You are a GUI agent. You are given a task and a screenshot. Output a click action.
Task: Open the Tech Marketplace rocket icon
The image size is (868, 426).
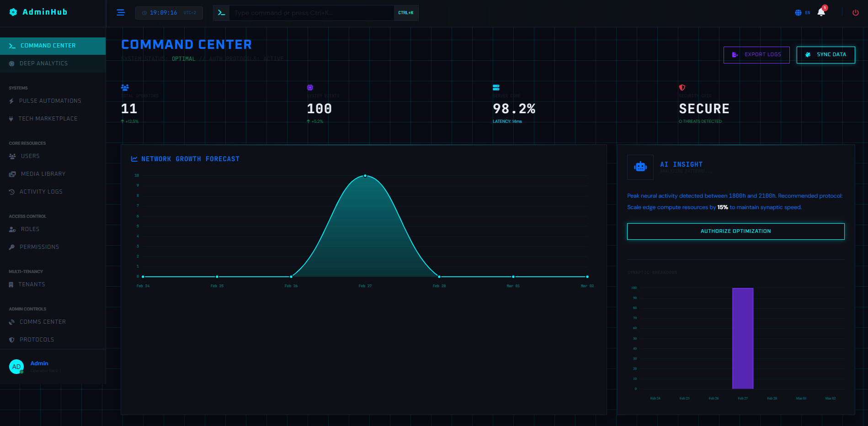(x=12, y=119)
